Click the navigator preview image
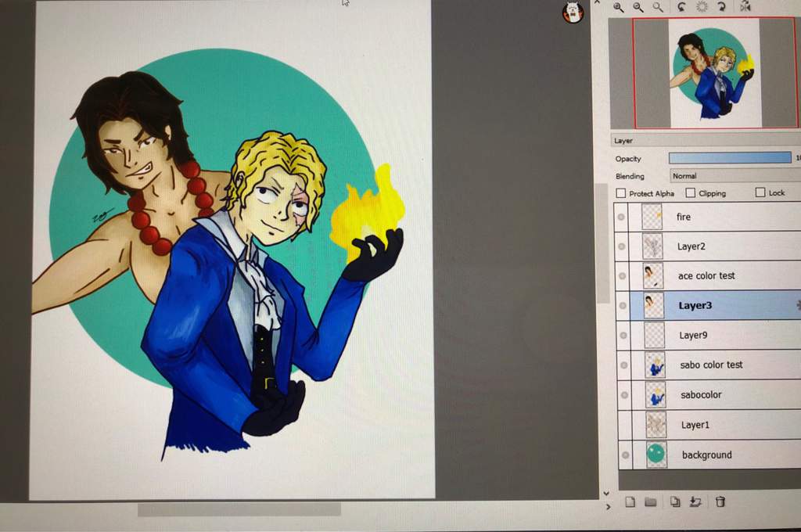Image resolution: width=801 pixels, height=532 pixels. (x=714, y=73)
